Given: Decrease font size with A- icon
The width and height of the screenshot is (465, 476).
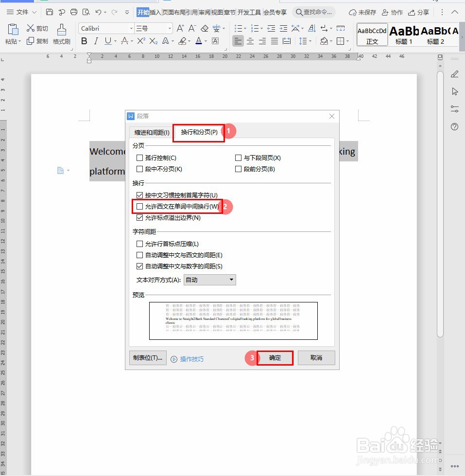Looking at the screenshot, I should coord(192,29).
